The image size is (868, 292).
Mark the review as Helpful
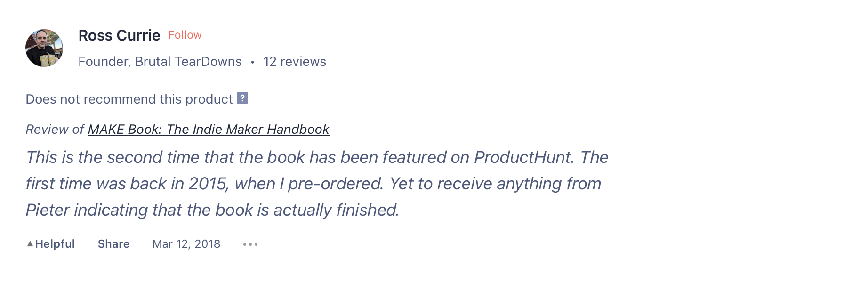[x=50, y=244]
